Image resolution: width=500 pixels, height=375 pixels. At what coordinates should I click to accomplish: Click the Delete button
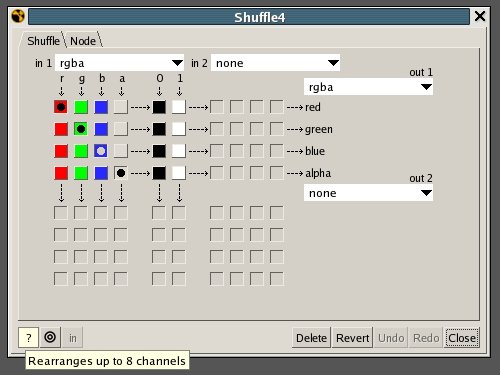pos(311,338)
